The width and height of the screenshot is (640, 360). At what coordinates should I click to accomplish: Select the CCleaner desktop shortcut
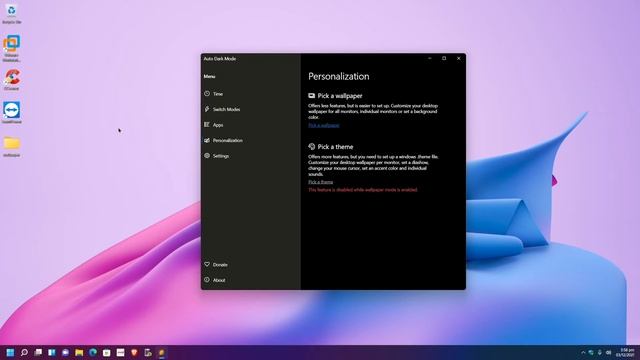click(11, 80)
